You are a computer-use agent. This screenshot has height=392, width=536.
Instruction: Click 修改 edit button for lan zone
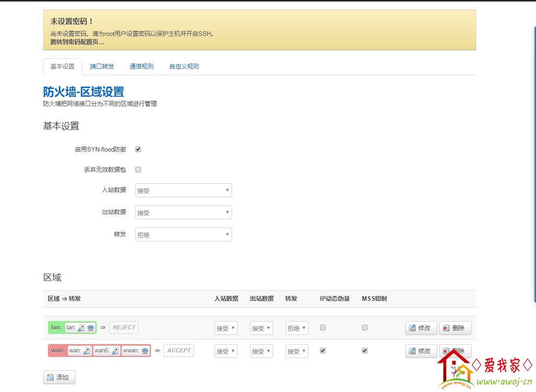421,328
